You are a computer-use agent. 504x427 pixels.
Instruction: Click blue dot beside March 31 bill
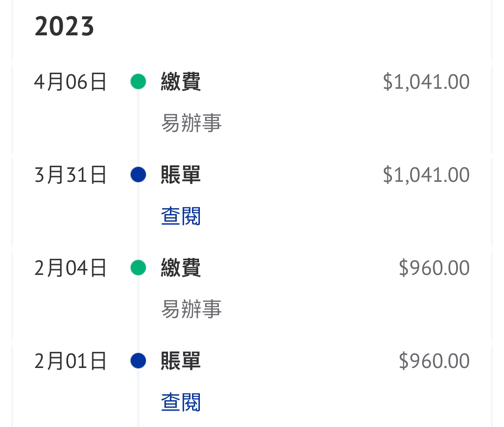pyautogui.click(x=138, y=174)
